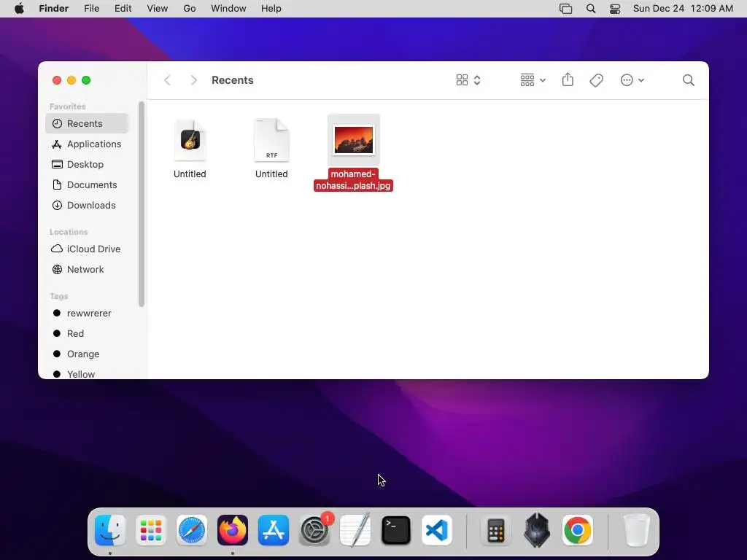747x560 pixels.
Task: Close the Finder window with red button
Action: coord(57,80)
